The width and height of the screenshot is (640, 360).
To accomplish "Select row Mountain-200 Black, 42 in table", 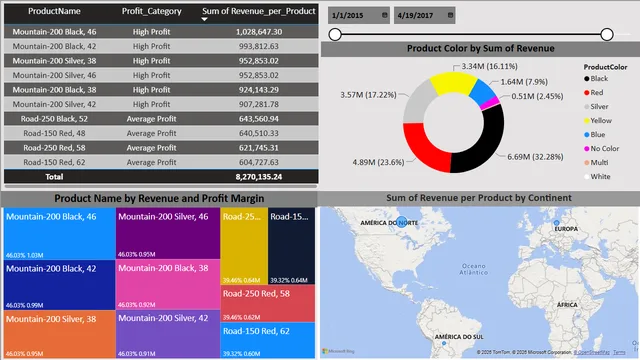I will point(161,46).
